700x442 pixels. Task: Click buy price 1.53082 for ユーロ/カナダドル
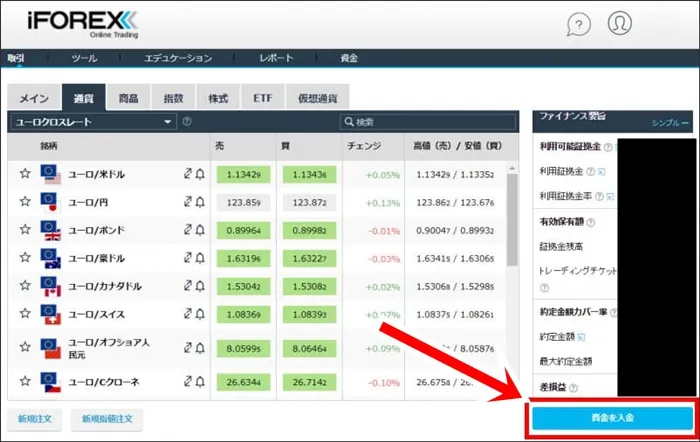pyautogui.click(x=309, y=287)
